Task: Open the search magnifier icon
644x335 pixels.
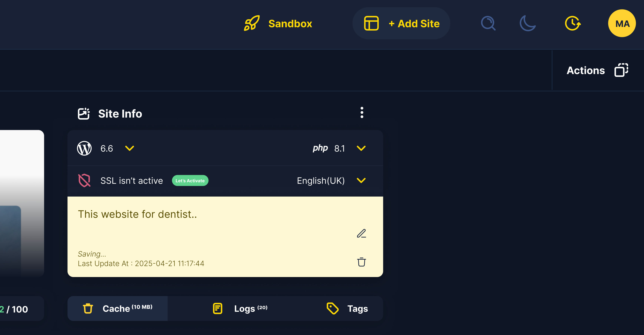Action: (x=488, y=23)
